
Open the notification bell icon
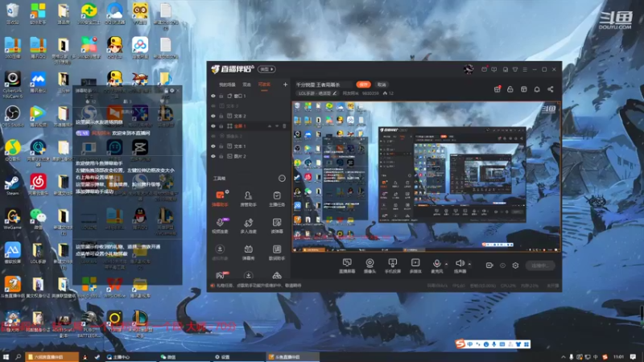[537, 89]
